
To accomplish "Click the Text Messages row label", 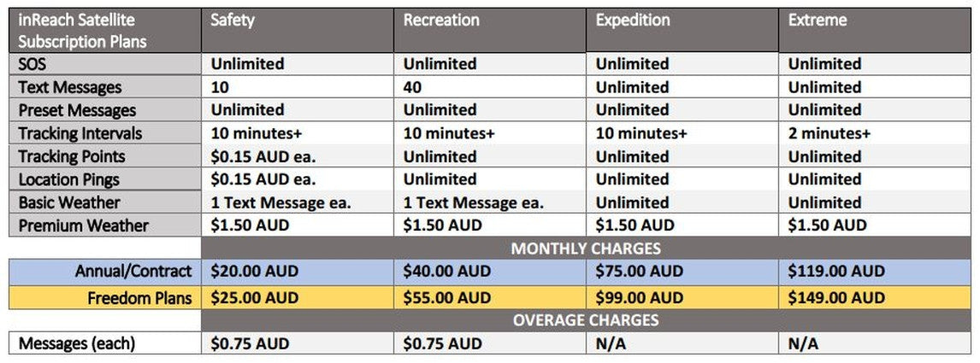I will coord(69,87).
